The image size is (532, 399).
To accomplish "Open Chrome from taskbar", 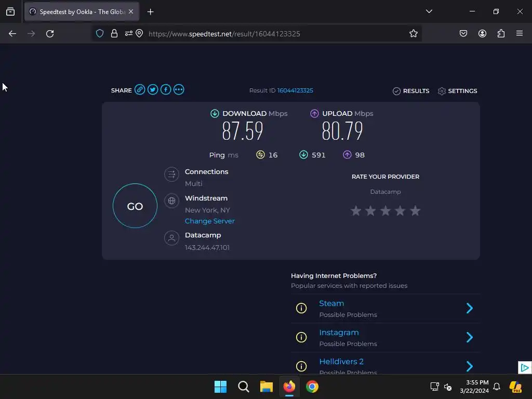I will [312, 387].
